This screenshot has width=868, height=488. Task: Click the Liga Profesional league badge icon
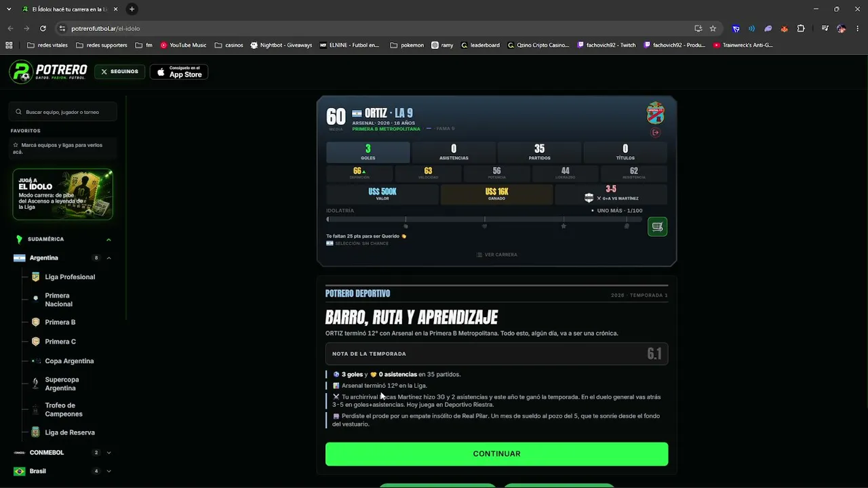(36, 277)
